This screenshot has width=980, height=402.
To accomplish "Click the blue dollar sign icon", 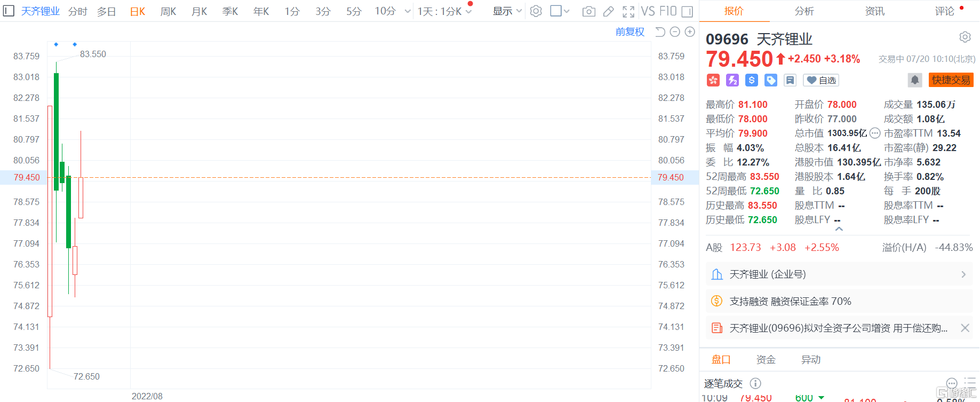I will pyautogui.click(x=752, y=80).
